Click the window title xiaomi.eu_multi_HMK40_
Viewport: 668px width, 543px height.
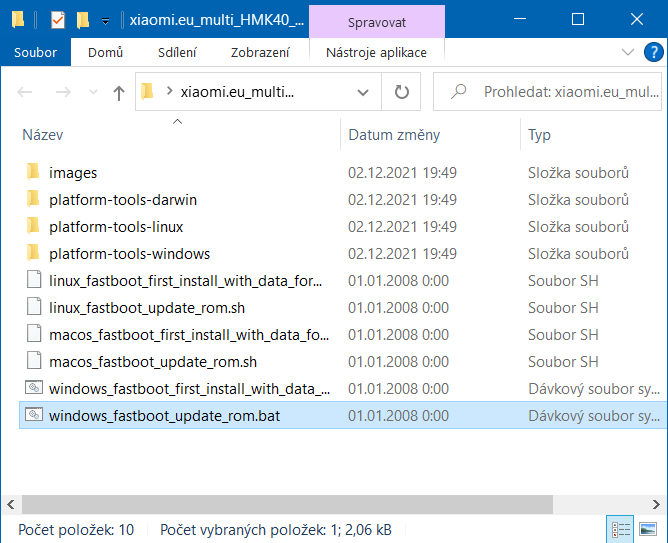click(x=217, y=20)
